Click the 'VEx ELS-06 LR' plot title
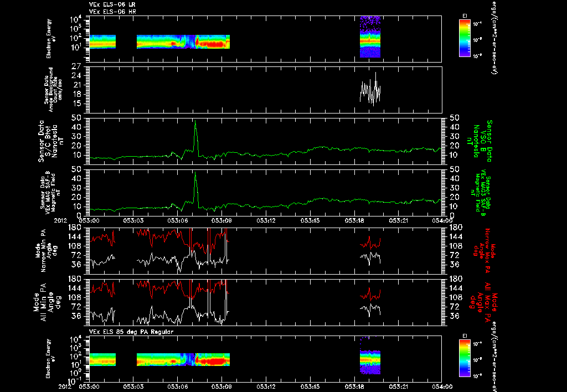The height and width of the screenshot is (392, 567). coord(112,4)
